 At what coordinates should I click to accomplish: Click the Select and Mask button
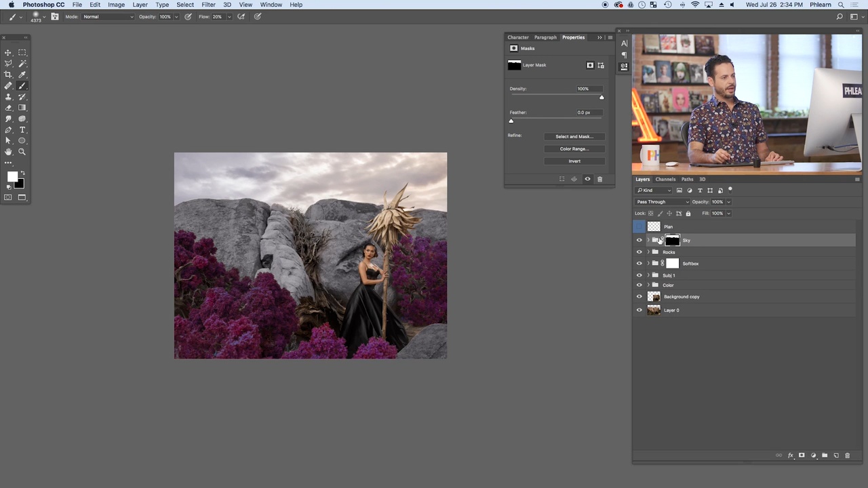pos(574,137)
